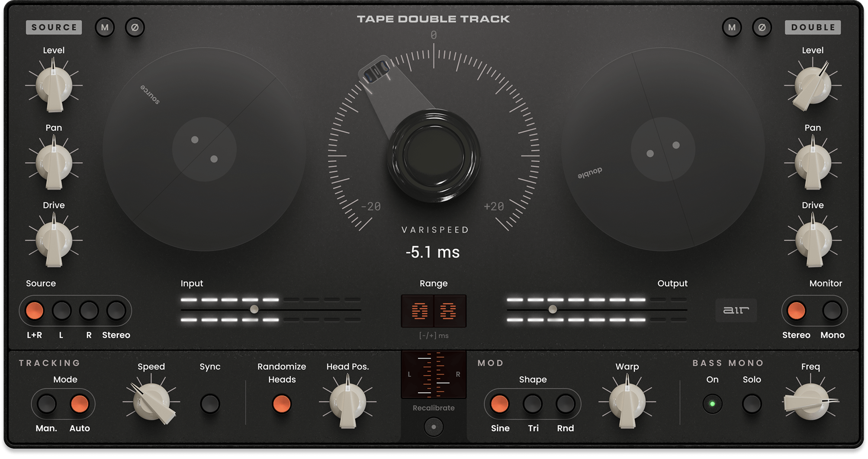
Task: Choose Tri modulation shape
Action: (x=533, y=404)
